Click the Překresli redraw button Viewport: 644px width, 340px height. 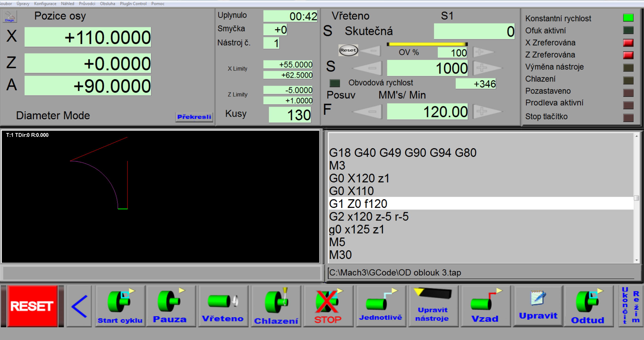click(194, 117)
